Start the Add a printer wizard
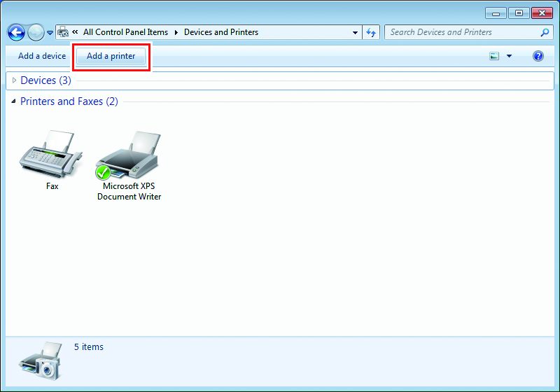The width and height of the screenshot is (560, 392). click(x=111, y=56)
